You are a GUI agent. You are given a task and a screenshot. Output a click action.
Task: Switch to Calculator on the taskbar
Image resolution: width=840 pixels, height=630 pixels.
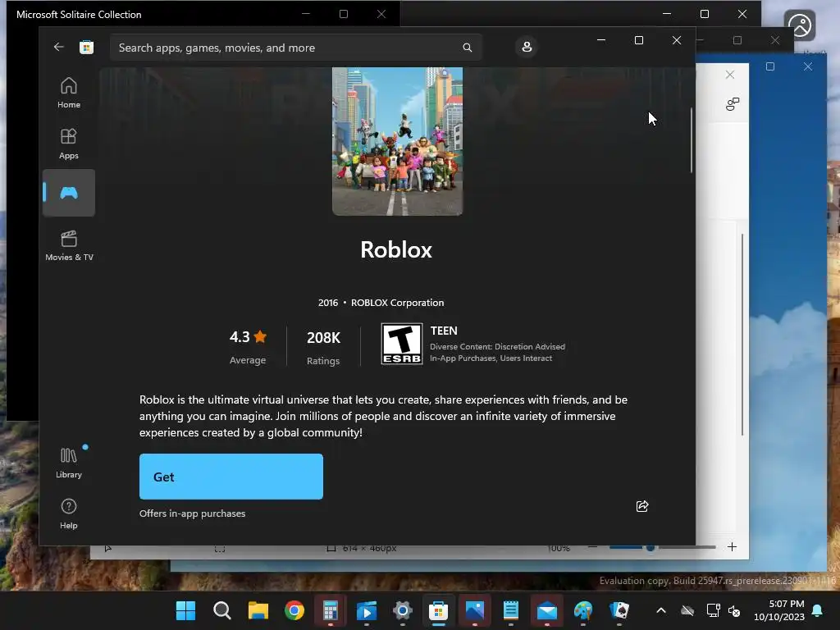coord(330,610)
